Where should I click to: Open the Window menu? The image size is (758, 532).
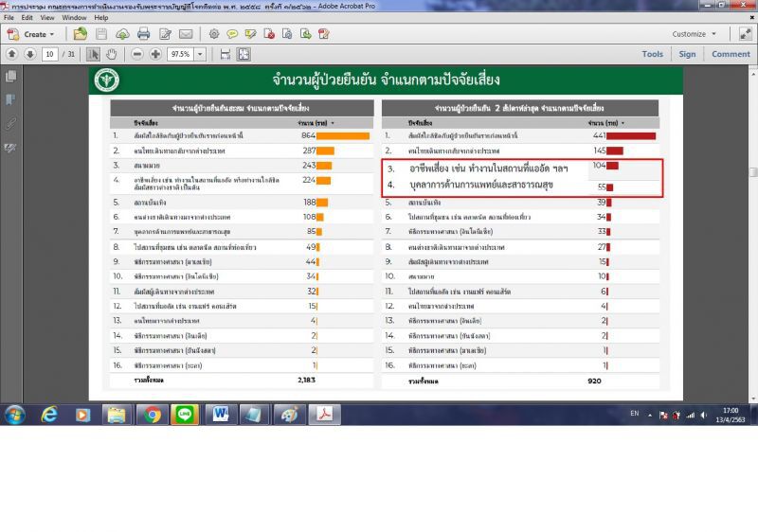74,17
